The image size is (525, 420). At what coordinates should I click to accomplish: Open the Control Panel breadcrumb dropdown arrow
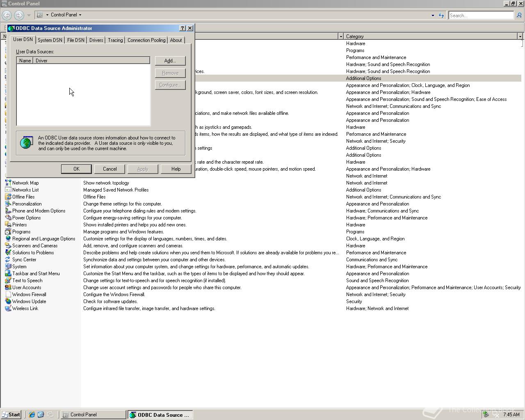click(80, 15)
